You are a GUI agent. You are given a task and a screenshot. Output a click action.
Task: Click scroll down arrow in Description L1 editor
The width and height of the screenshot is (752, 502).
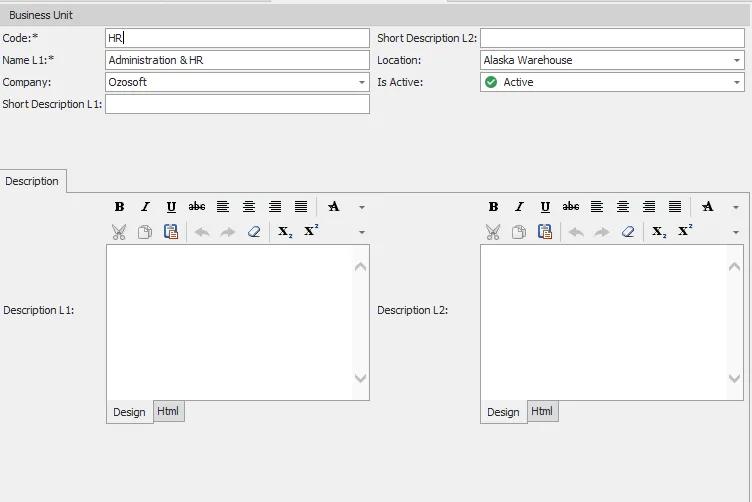pyautogui.click(x=361, y=378)
